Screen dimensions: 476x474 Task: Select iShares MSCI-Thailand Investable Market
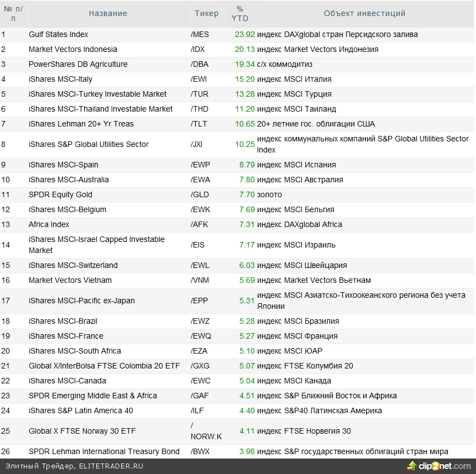(x=101, y=109)
